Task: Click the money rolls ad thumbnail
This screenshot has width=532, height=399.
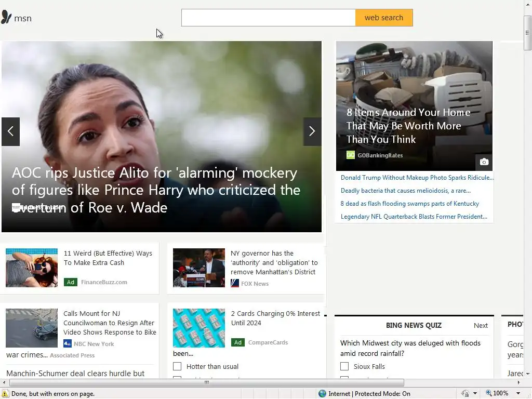Action: pyautogui.click(x=199, y=328)
